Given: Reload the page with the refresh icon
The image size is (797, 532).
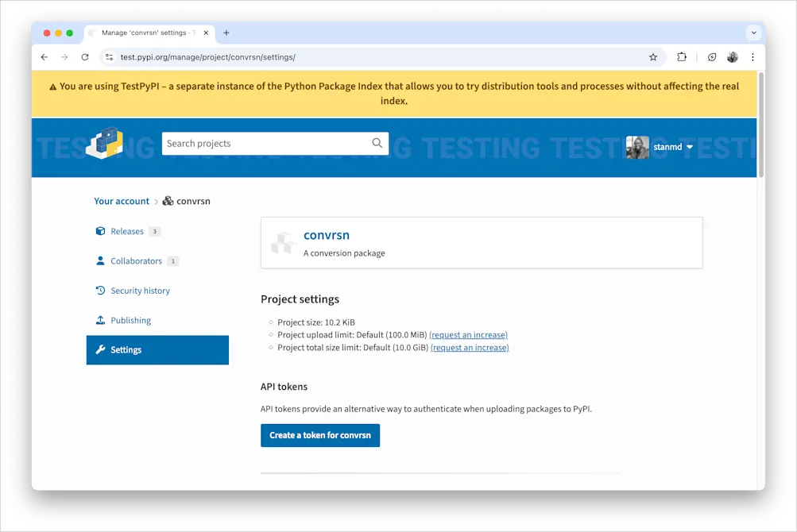Looking at the screenshot, I should tap(85, 57).
